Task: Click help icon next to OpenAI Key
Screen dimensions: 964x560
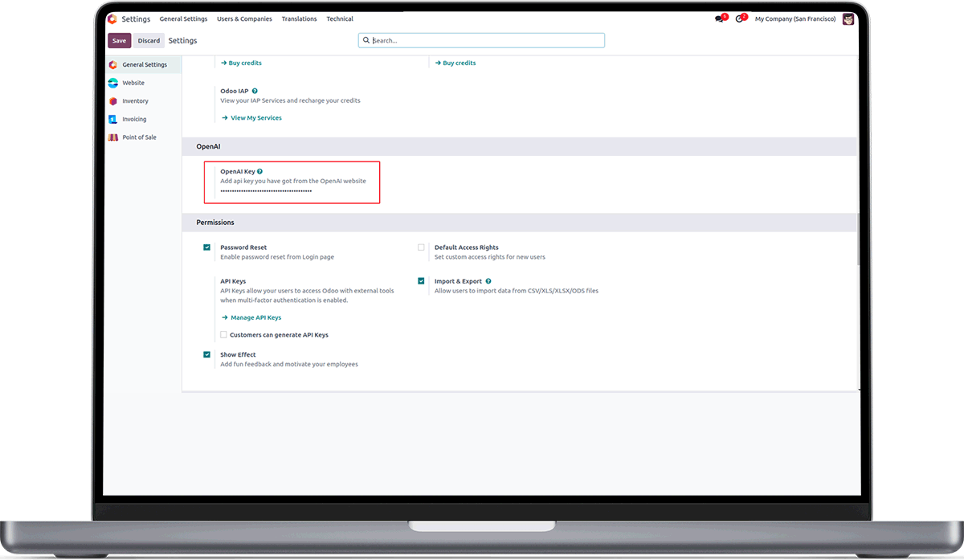Action: click(x=260, y=171)
